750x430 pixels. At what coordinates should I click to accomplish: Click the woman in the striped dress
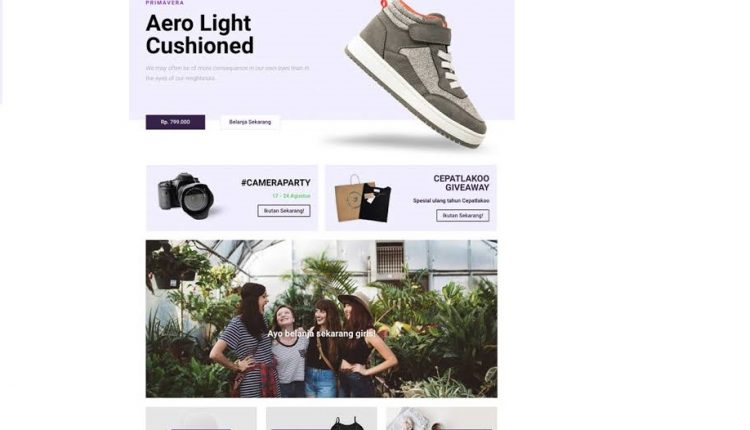pyautogui.click(x=248, y=340)
